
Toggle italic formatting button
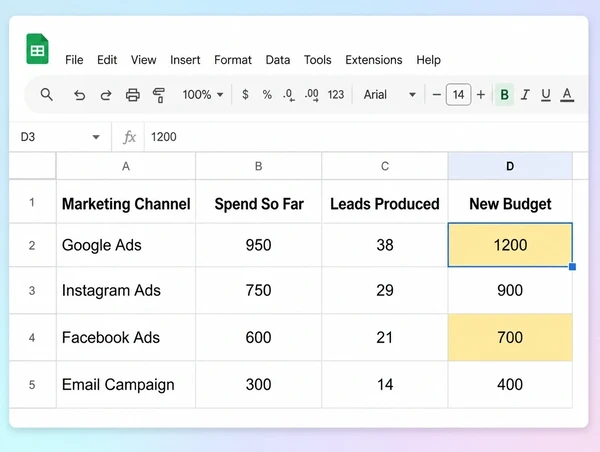[x=525, y=95]
